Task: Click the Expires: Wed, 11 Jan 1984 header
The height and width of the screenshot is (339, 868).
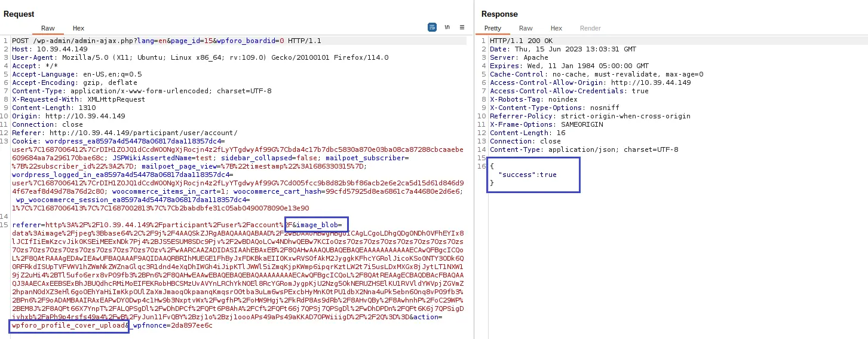Action: 569,66
